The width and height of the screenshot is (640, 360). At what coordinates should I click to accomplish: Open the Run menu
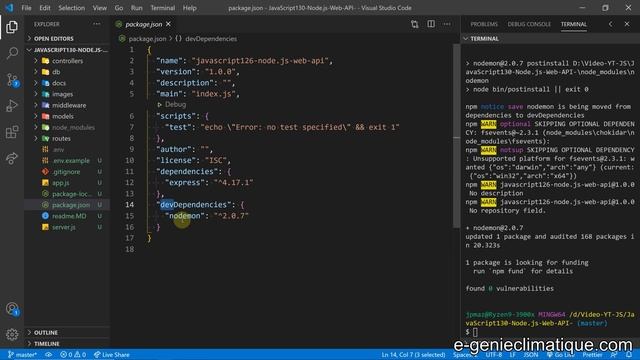coord(137,8)
